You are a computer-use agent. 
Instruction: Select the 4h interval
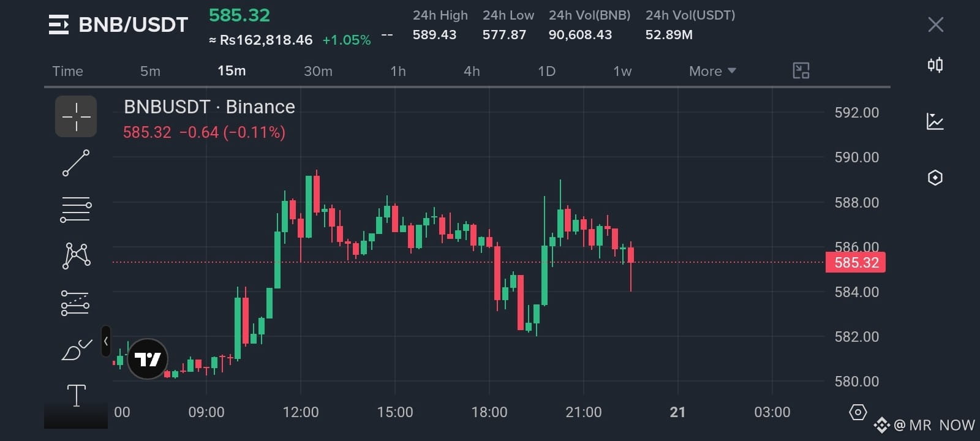coord(472,71)
